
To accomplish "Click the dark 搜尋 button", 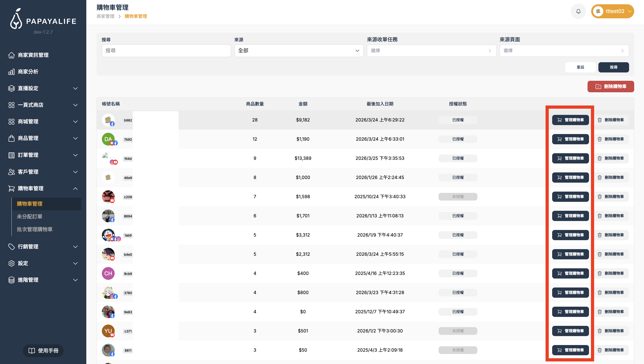I will pos(613,67).
